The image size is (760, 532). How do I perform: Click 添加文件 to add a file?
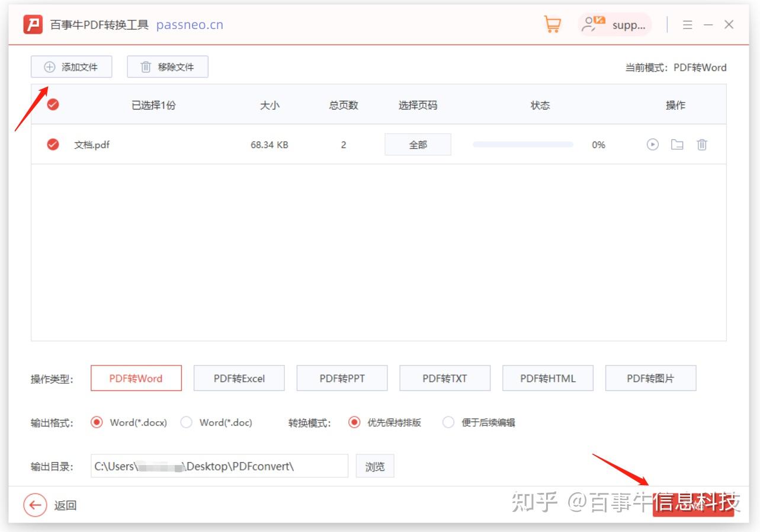click(71, 67)
